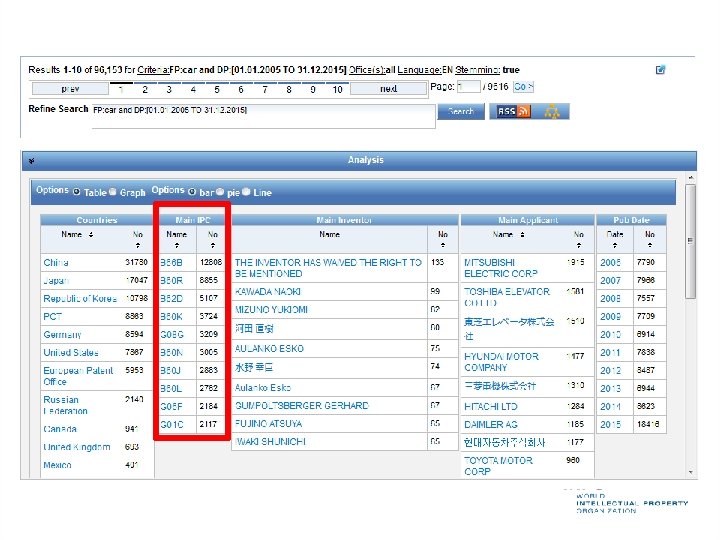The image size is (720, 540).
Task: Open applicant MITSUBISHI ELECTRIC CORP link
Action: 501,268
